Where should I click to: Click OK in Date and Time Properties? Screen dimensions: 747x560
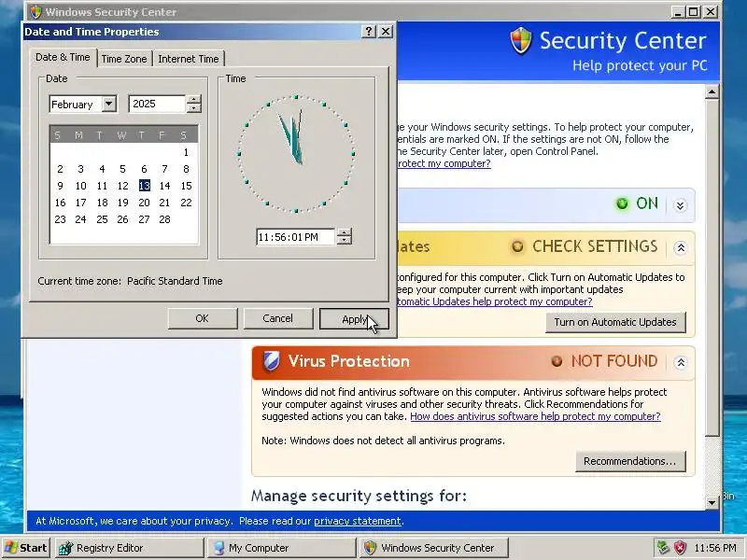[x=202, y=318]
